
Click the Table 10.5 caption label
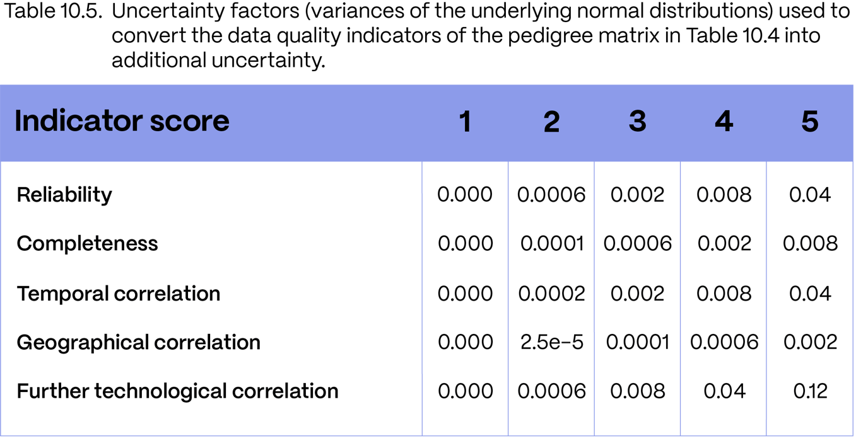[56, 13]
